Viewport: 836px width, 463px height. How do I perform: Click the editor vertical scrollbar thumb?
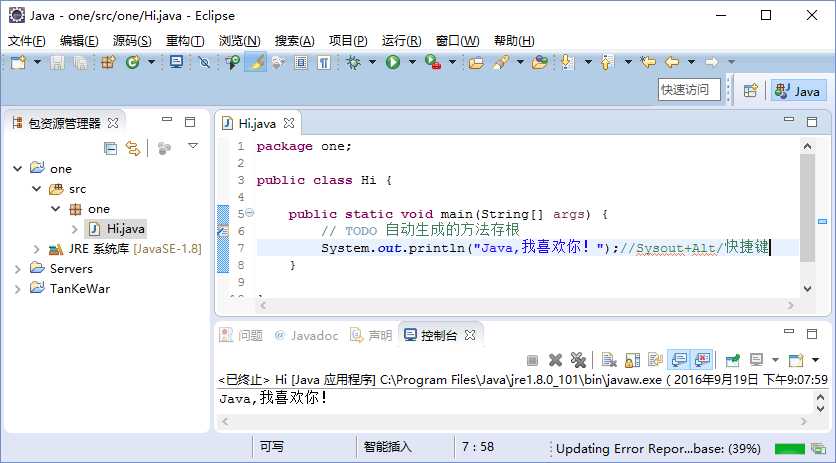(807, 208)
